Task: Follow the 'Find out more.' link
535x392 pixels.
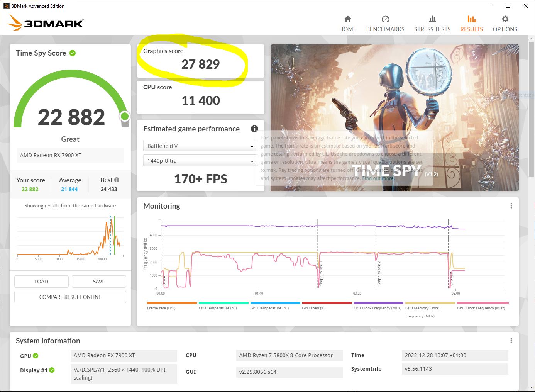Action: click(378, 178)
